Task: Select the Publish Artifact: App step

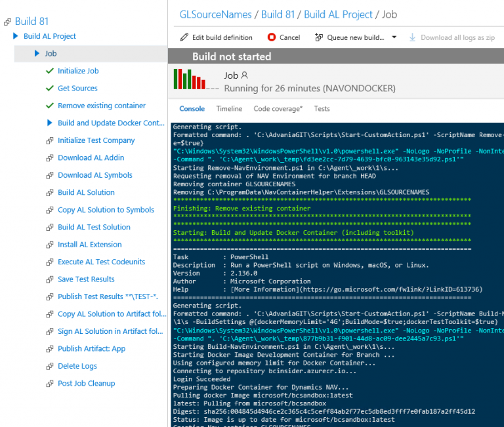Action: tap(91, 349)
